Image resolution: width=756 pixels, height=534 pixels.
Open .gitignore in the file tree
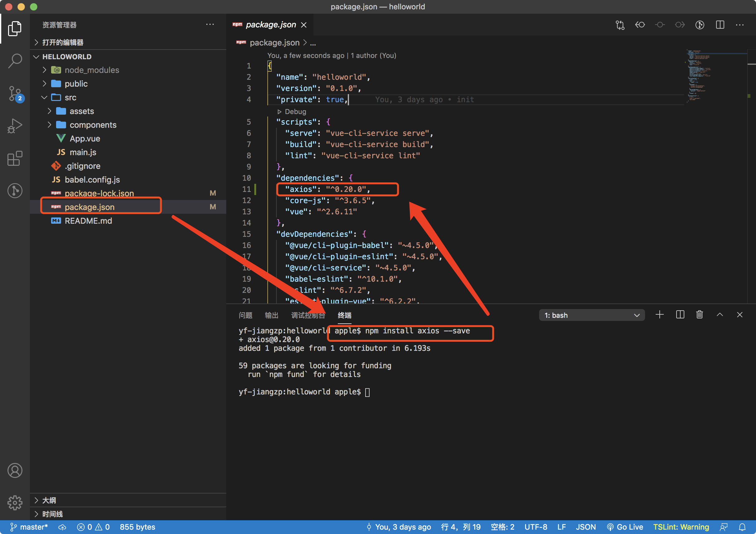pyautogui.click(x=82, y=166)
